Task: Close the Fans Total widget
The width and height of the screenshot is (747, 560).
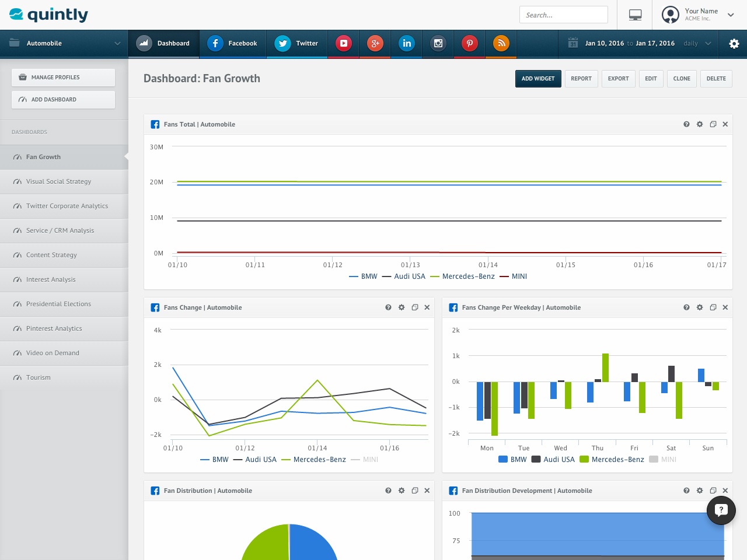Action: point(725,124)
